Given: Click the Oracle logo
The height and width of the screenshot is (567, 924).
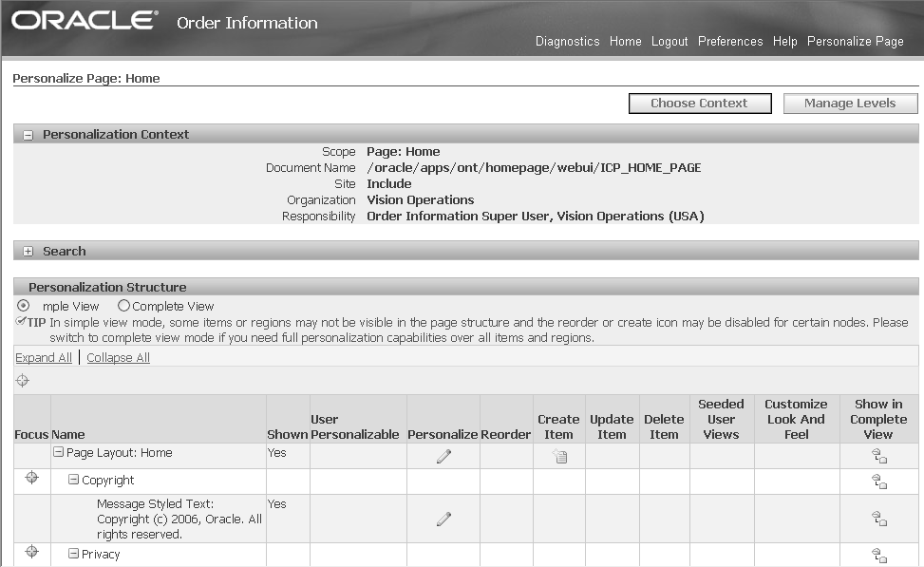Looking at the screenshot, I should click(x=85, y=20).
